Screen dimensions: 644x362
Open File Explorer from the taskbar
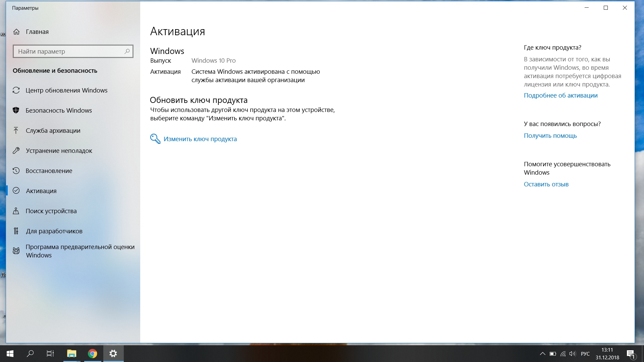[x=71, y=354]
